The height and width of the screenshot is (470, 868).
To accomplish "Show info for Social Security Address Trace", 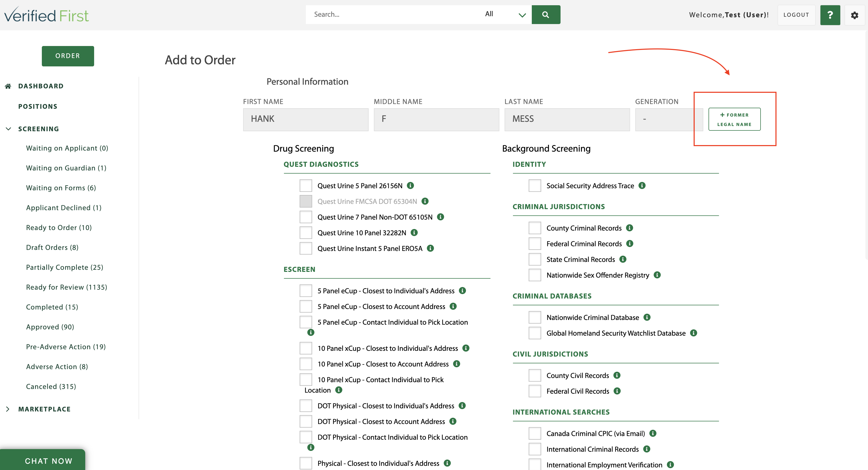I will [x=642, y=186].
